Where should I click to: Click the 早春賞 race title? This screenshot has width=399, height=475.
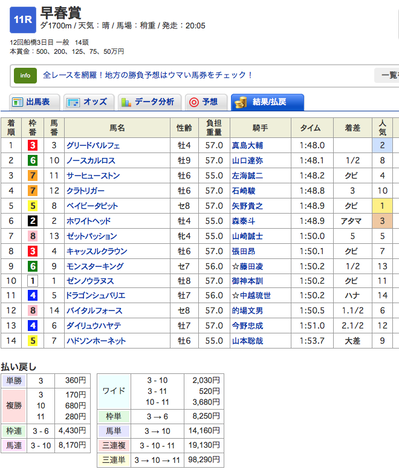(x=61, y=13)
